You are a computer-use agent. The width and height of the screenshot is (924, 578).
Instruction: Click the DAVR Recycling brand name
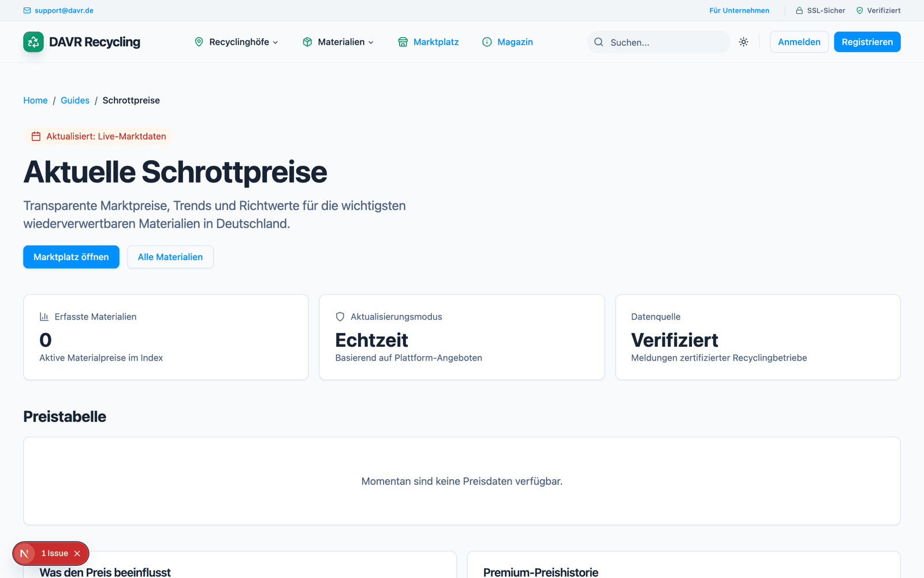tap(95, 42)
